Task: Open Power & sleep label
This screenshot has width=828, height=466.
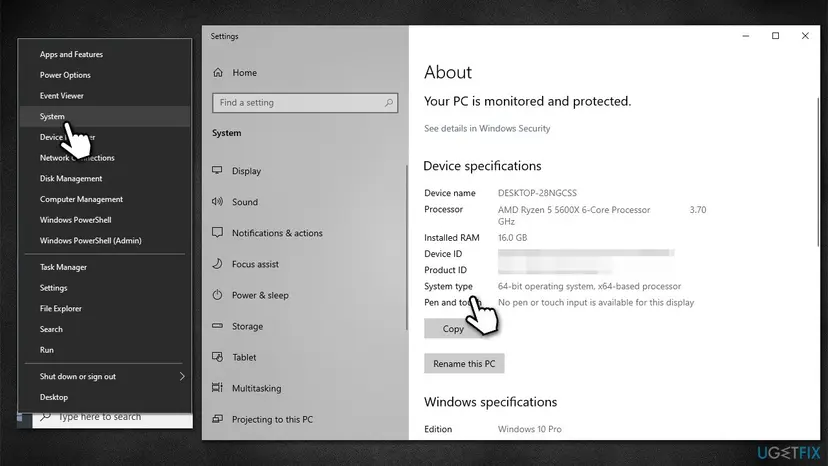Action: click(x=260, y=295)
